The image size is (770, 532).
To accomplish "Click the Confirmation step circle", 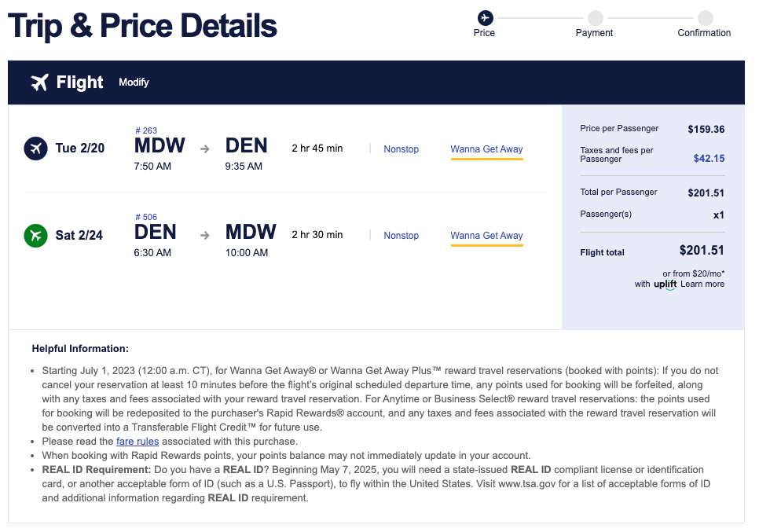I will [x=706, y=18].
